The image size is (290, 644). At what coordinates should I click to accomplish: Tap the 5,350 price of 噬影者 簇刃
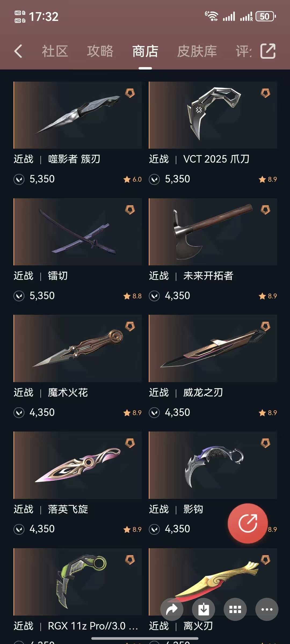[42, 179]
